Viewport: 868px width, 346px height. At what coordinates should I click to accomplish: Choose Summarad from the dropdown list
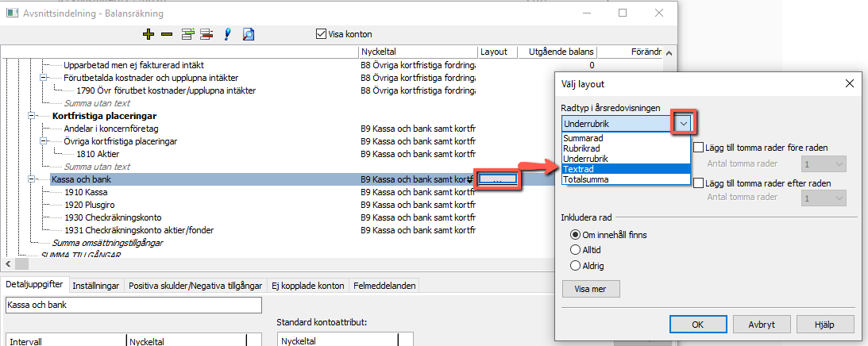click(626, 138)
